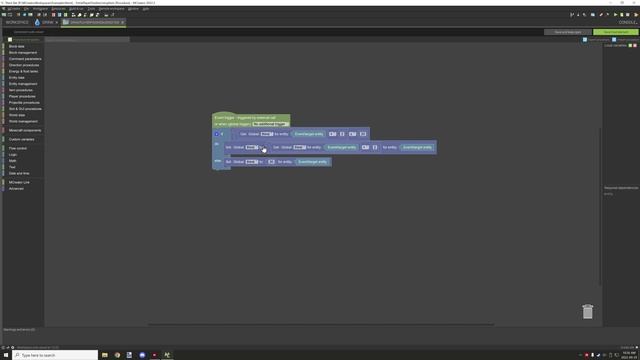Switch to the WORKSPACE tab
This screenshot has height=360, width=640.
pos(17,22)
